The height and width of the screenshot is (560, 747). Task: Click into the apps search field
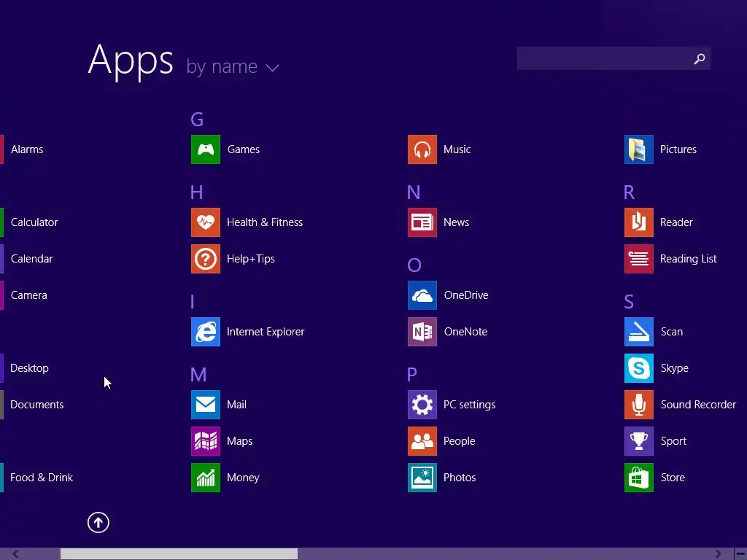coord(614,58)
